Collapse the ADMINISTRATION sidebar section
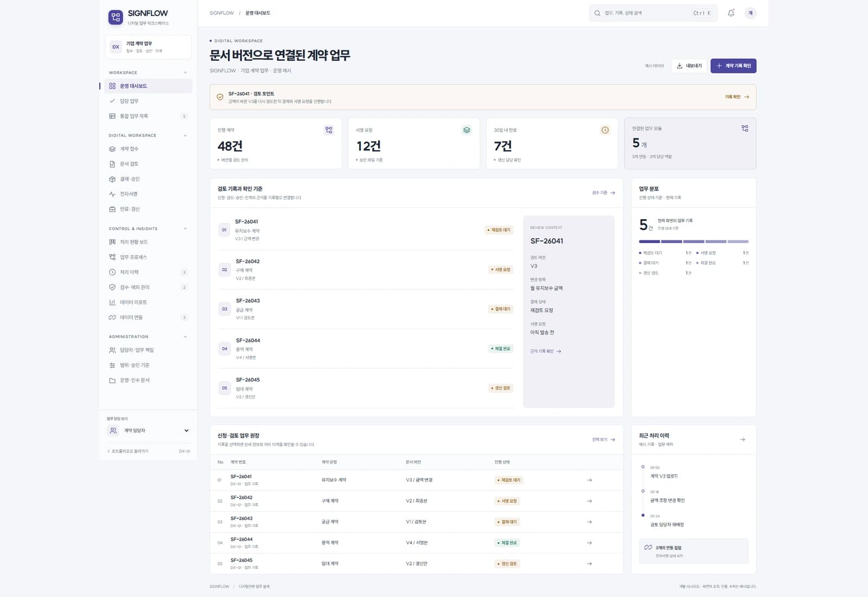 [x=185, y=337]
